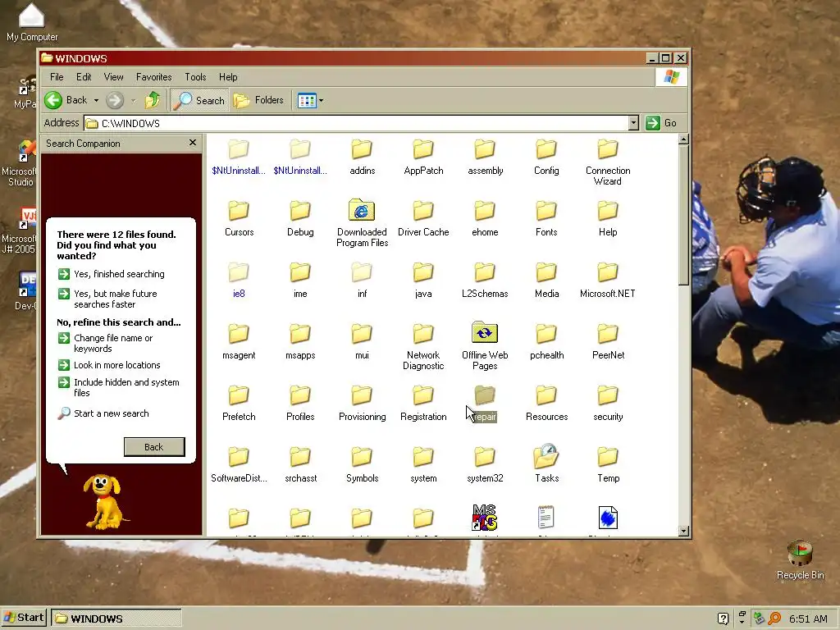Select the assembly folder
The width and height of the screenshot is (840, 630).
point(485,157)
